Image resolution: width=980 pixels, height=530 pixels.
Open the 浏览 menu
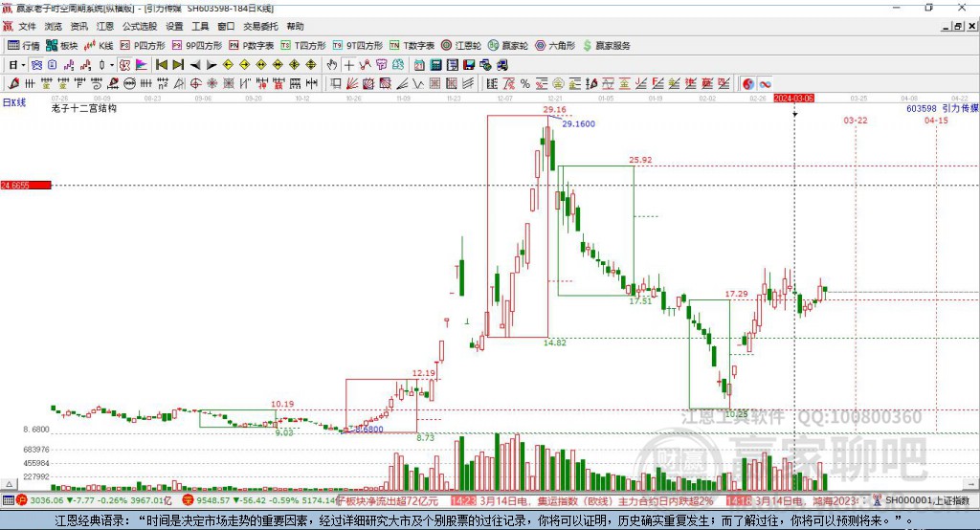click(54, 26)
